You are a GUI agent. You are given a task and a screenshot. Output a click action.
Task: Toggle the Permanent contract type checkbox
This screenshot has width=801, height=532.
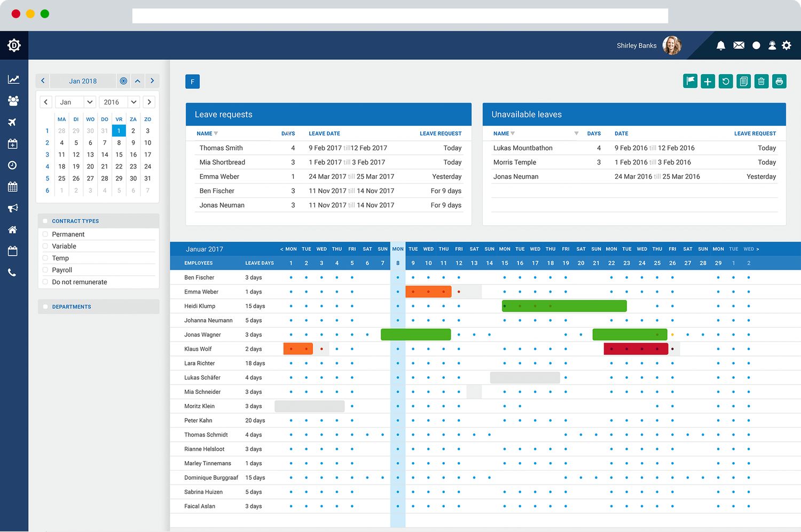(45, 234)
